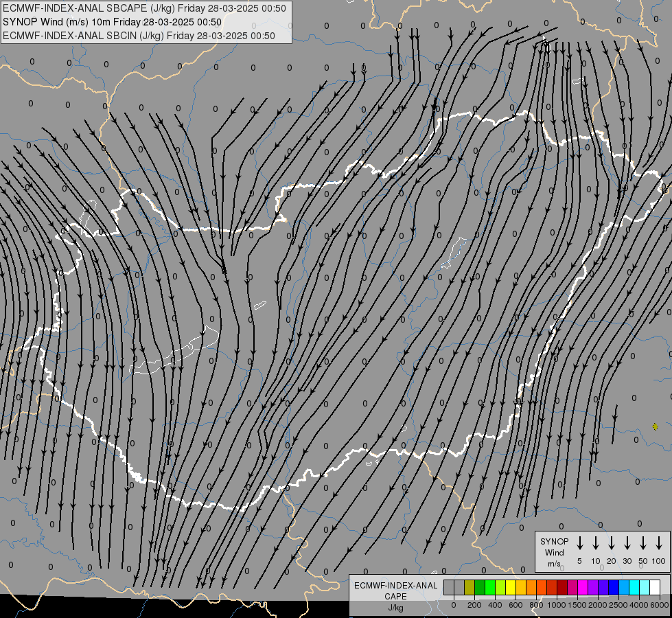Click the 200 value on CAPE scale
Image resolution: width=672 pixels, height=618 pixels.
(474, 605)
